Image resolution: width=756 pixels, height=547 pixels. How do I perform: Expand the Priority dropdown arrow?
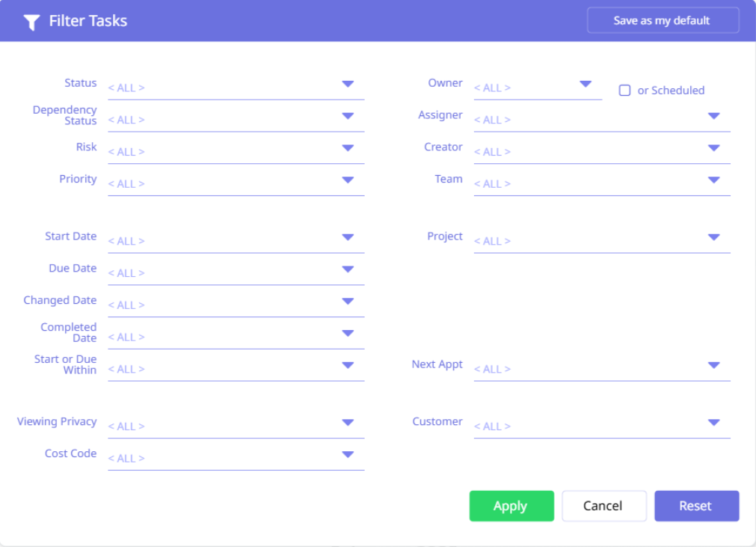click(x=348, y=180)
